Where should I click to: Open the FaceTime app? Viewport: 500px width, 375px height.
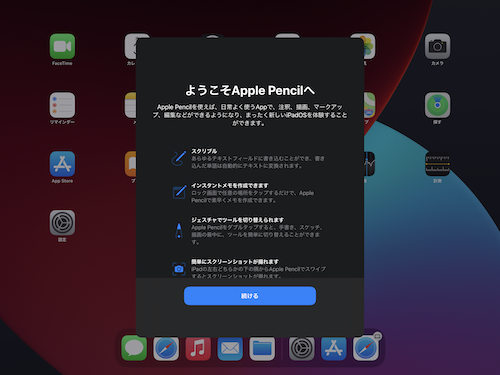[62, 46]
